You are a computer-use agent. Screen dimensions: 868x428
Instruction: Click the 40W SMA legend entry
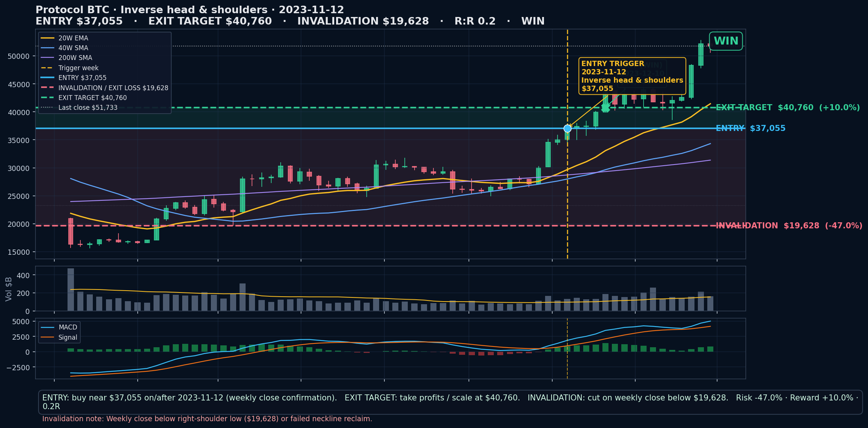[65, 48]
